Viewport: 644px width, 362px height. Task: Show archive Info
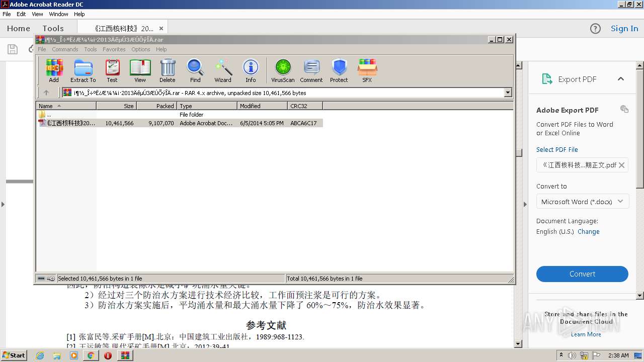click(251, 70)
